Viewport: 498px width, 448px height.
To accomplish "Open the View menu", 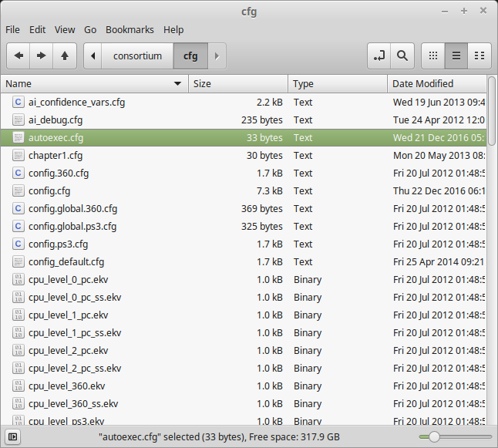I will coord(65,30).
